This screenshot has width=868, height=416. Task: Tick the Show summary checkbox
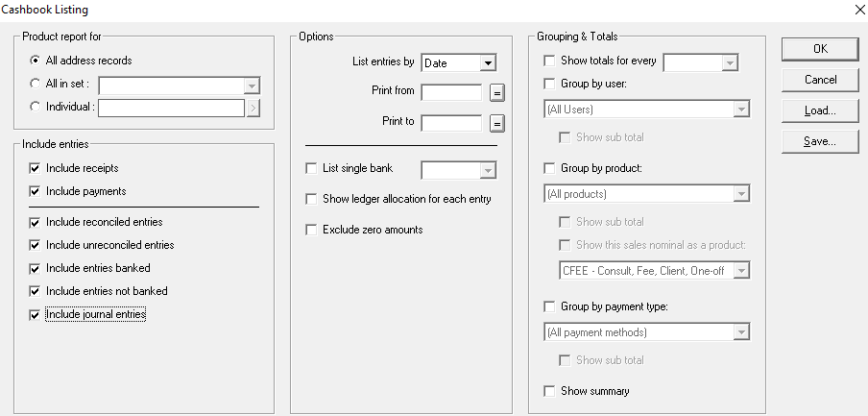[x=548, y=391]
